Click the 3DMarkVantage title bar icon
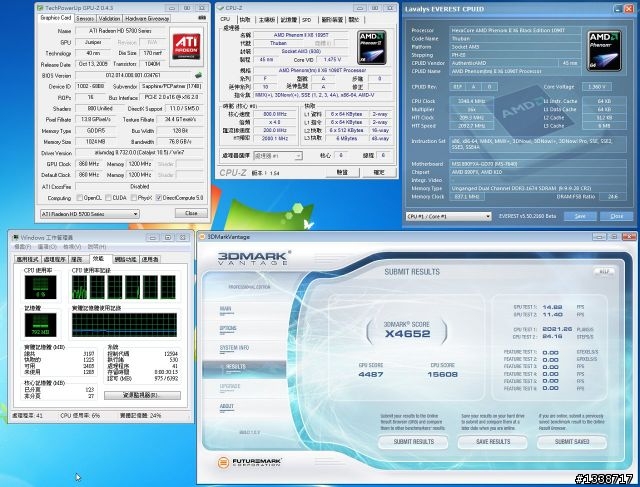640x487 pixels. (202, 237)
